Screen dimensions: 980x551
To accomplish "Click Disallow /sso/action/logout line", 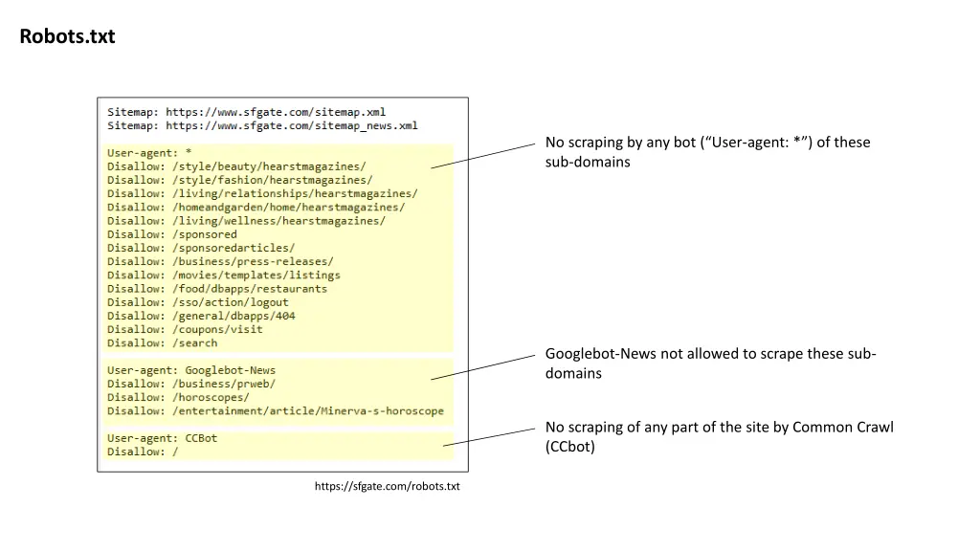I will pyautogui.click(x=197, y=302).
